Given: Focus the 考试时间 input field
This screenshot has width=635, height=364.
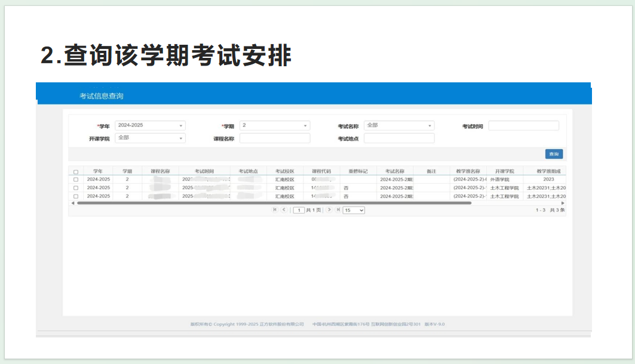Looking at the screenshot, I should click(x=524, y=125).
